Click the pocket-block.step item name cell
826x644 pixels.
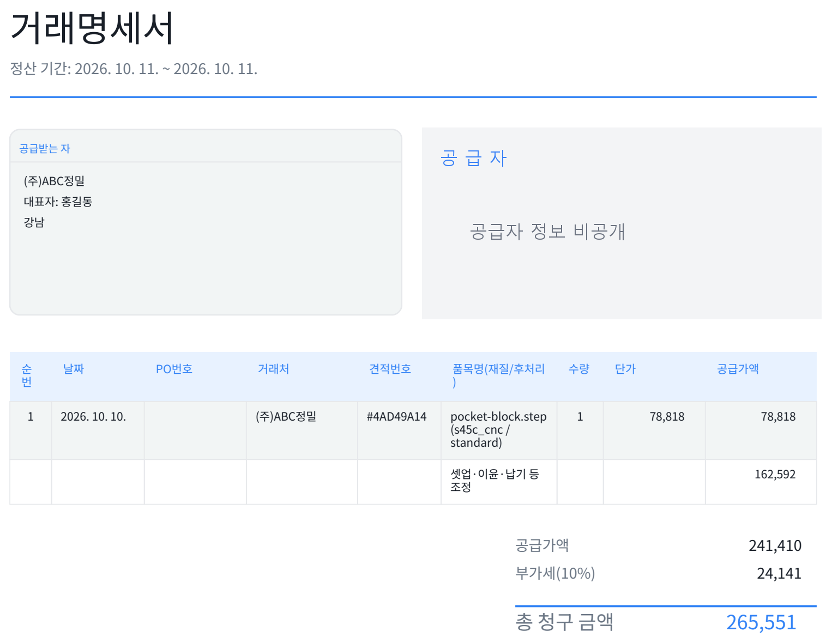[498, 430]
